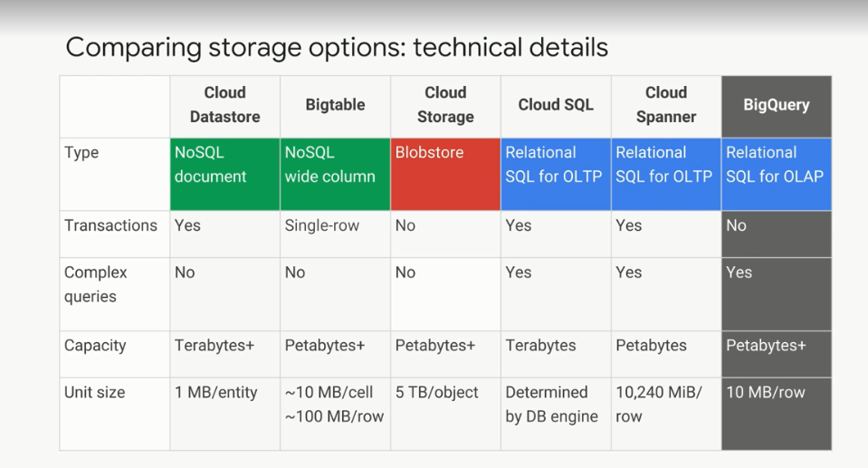Screen dimensions: 868x468
Task: Select the "Determined by DB engine" cell
Action: pyautogui.click(x=552, y=405)
